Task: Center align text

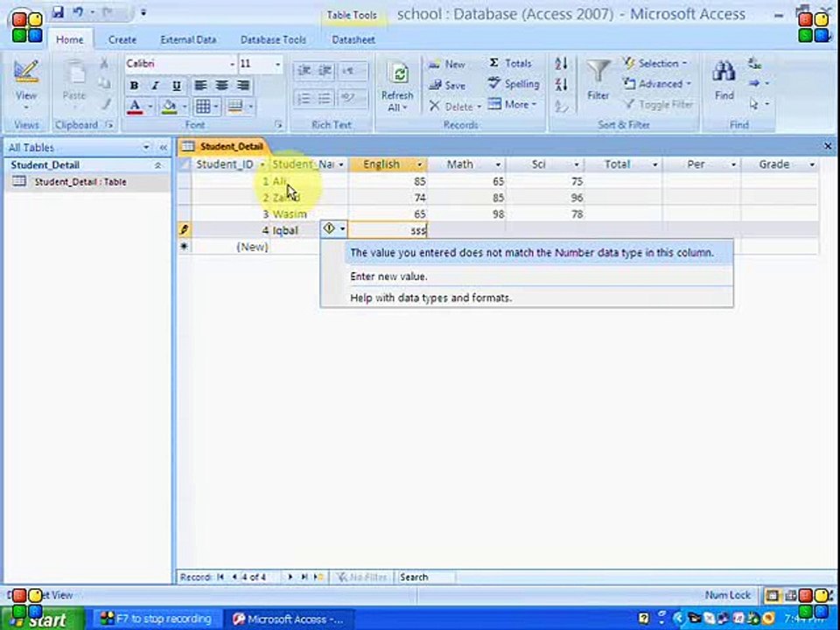Action: 221,85
